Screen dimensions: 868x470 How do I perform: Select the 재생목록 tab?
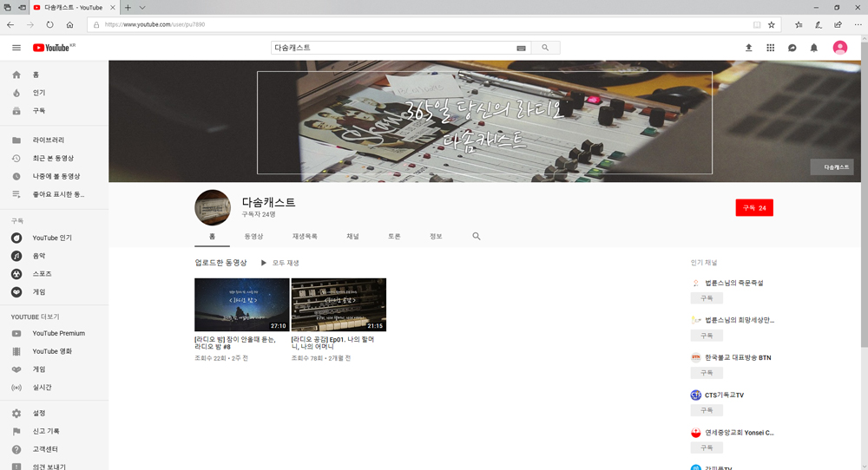click(305, 236)
